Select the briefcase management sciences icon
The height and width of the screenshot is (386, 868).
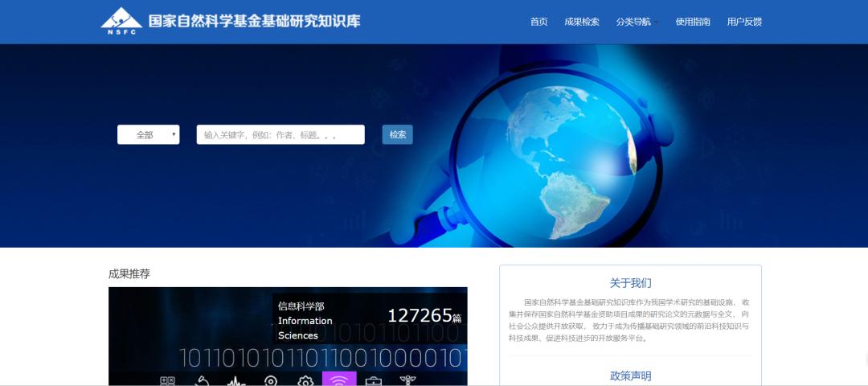pos(374,380)
